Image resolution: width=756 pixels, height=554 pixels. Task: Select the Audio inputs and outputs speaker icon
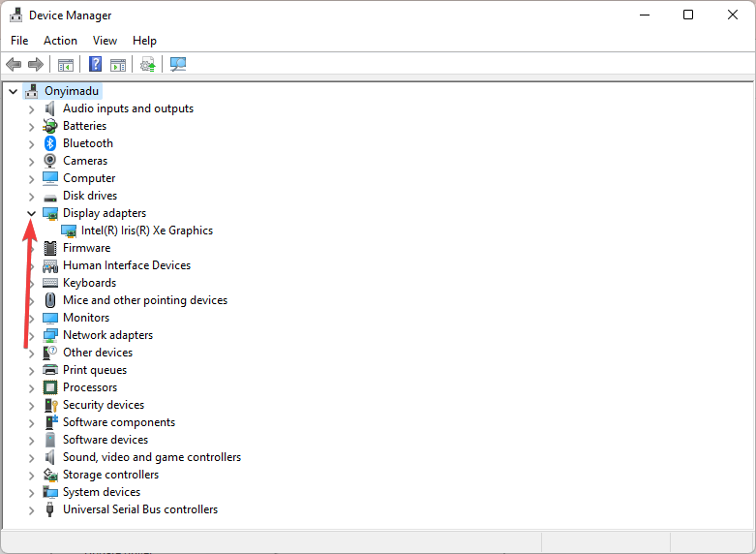pos(50,108)
